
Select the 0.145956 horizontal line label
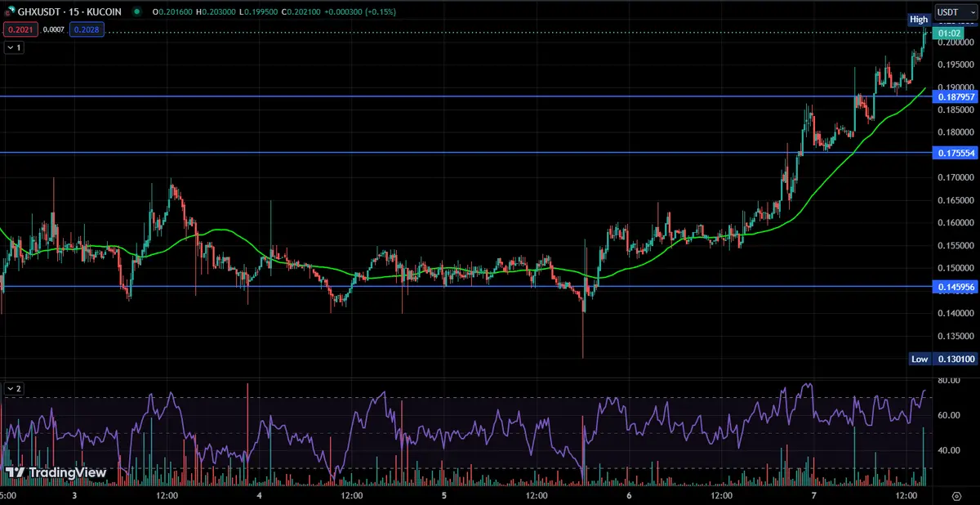point(955,287)
